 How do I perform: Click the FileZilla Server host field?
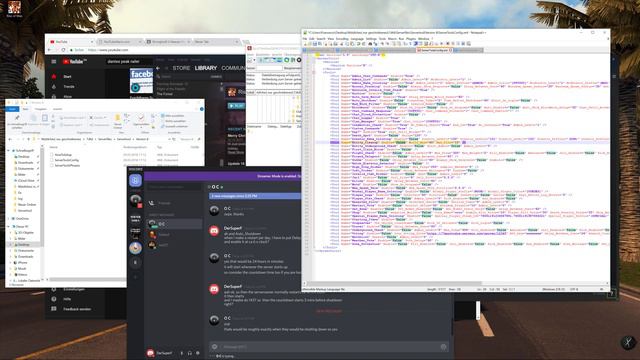[270, 68]
